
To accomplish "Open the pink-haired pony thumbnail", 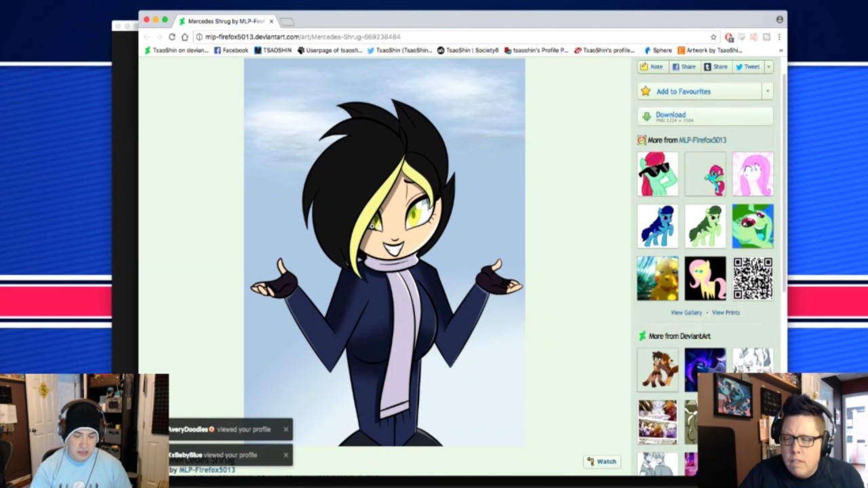I will 753,174.
